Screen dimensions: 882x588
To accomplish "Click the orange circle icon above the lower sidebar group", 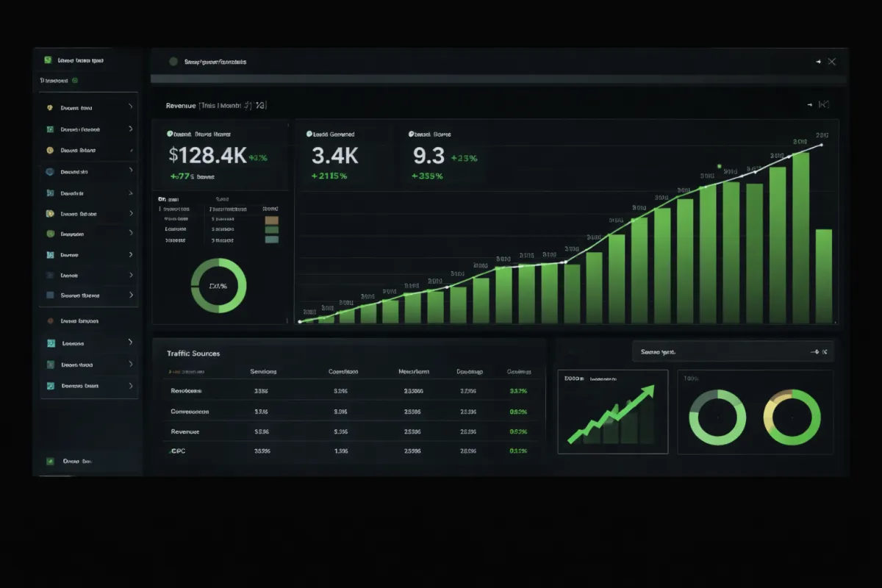I will click(50, 321).
